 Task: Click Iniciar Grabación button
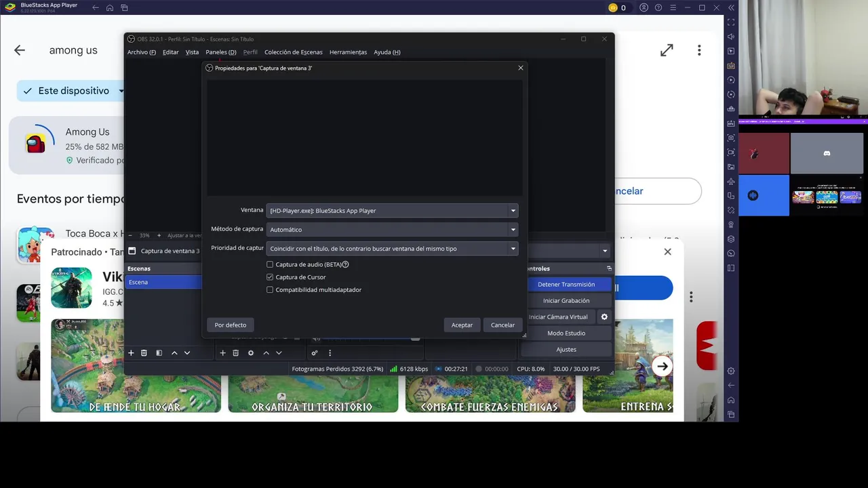[x=566, y=301]
